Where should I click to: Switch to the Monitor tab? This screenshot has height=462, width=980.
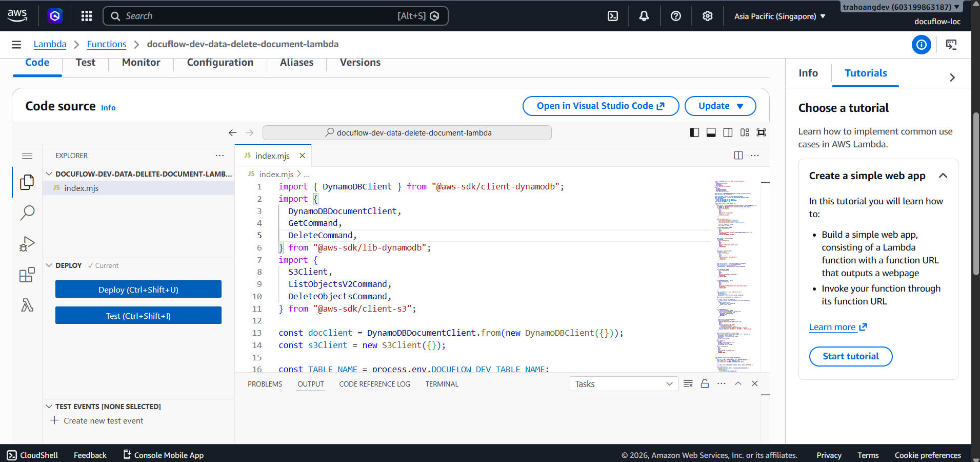[141, 63]
